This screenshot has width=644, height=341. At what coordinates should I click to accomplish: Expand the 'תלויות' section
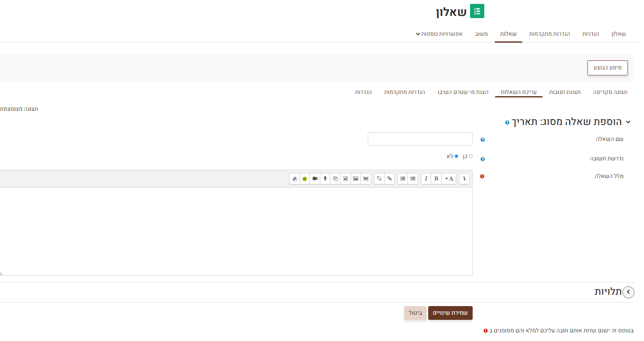628,292
